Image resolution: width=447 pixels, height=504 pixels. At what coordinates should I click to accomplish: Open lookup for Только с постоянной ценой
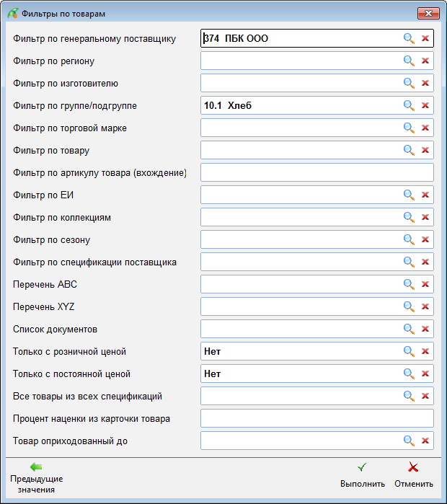click(409, 373)
